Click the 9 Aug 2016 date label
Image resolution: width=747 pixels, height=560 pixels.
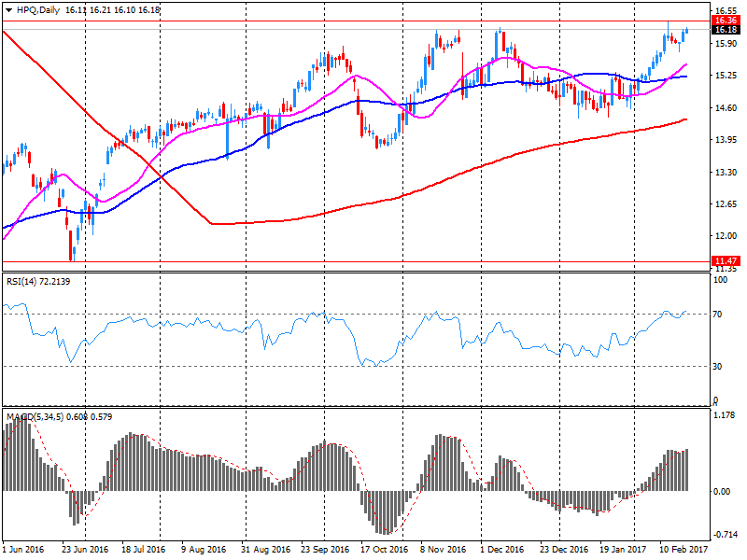tap(204, 549)
